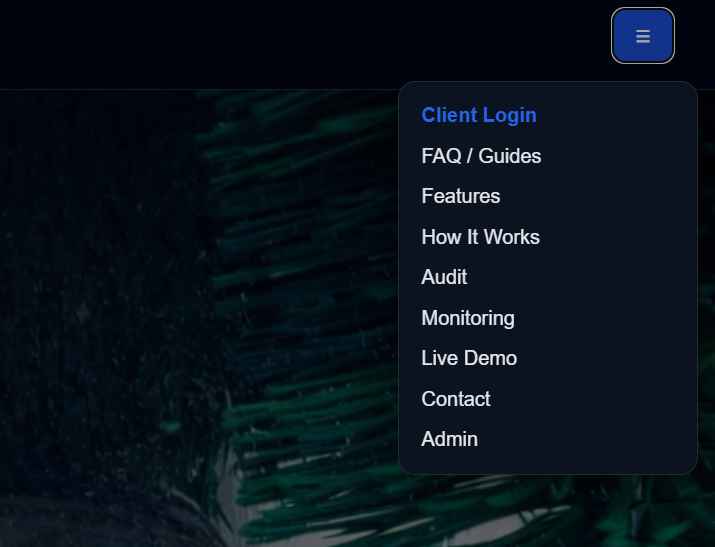Open How It Works section
The width and height of the screenshot is (715, 547).
(x=481, y=237)
